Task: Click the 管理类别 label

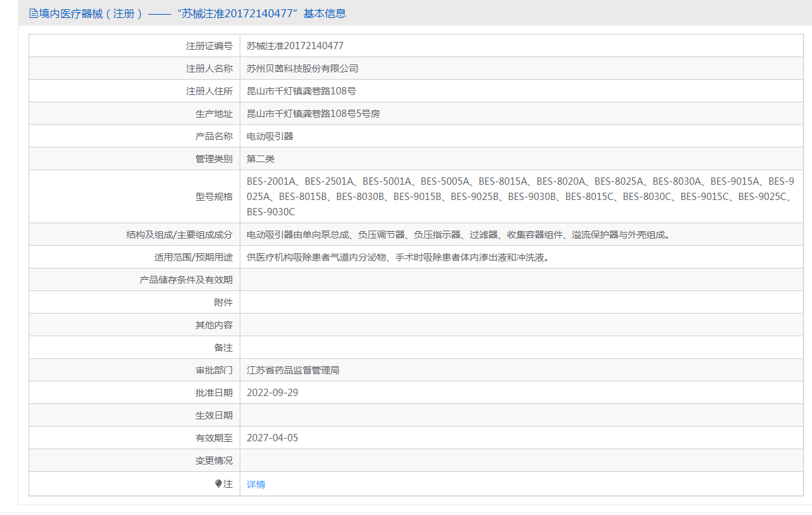Action: 214,159
